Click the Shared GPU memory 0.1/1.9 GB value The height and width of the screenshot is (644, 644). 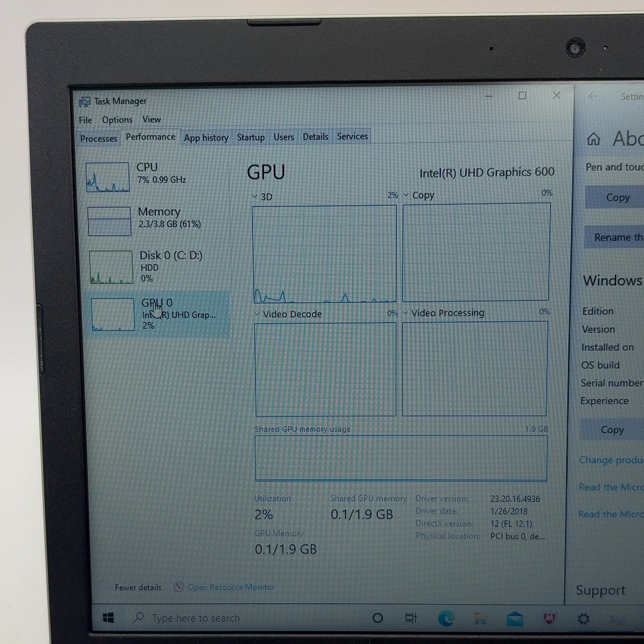[x=361, y=514]
